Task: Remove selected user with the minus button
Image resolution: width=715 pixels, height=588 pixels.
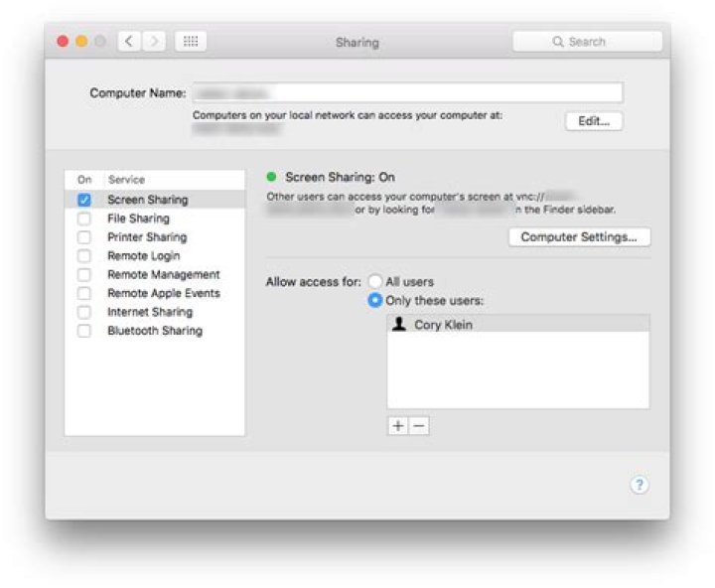Action: click(419, 425)
